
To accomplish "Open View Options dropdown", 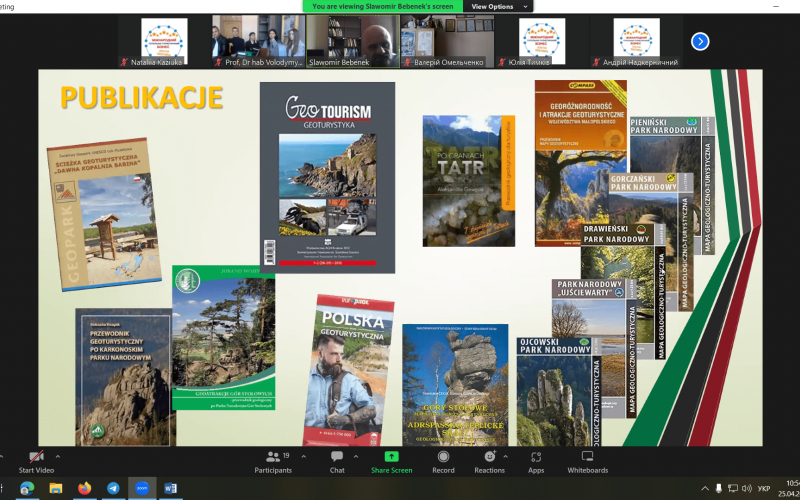I will 498,7.
